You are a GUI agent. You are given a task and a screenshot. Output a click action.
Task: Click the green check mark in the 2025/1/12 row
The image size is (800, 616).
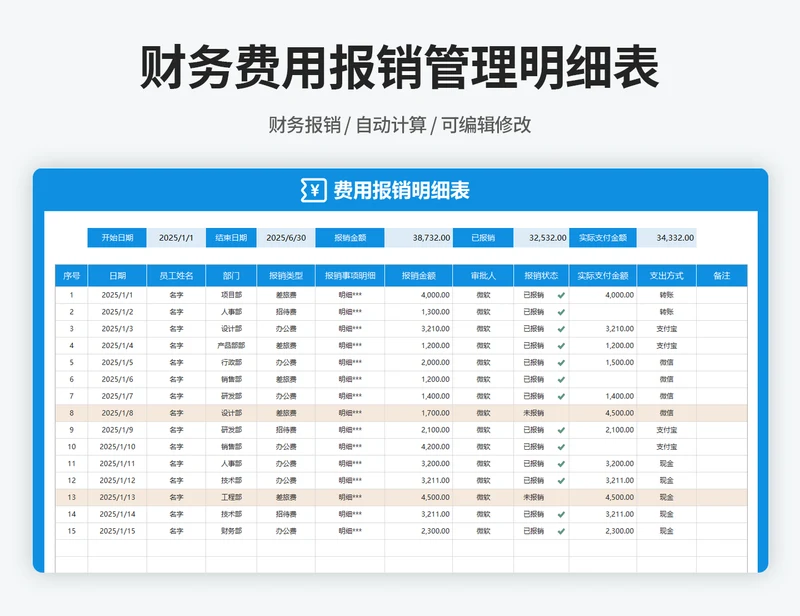pyautogui.click(x=561, y=480)
